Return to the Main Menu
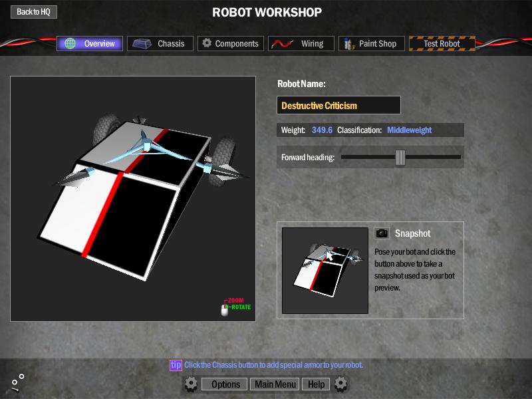Screen dimensions: 532x399 [x=275, y=384]
